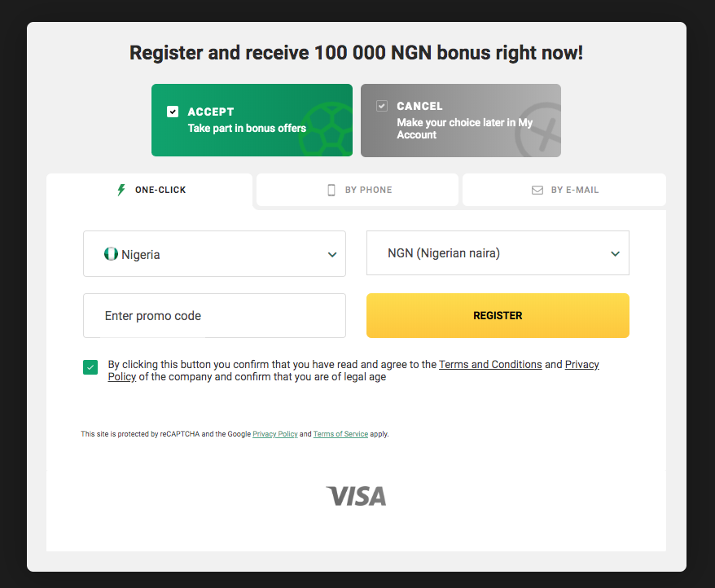715x588 pixels.
Task: Click the phone icon in By Phone tab
Action: (331, 190)
